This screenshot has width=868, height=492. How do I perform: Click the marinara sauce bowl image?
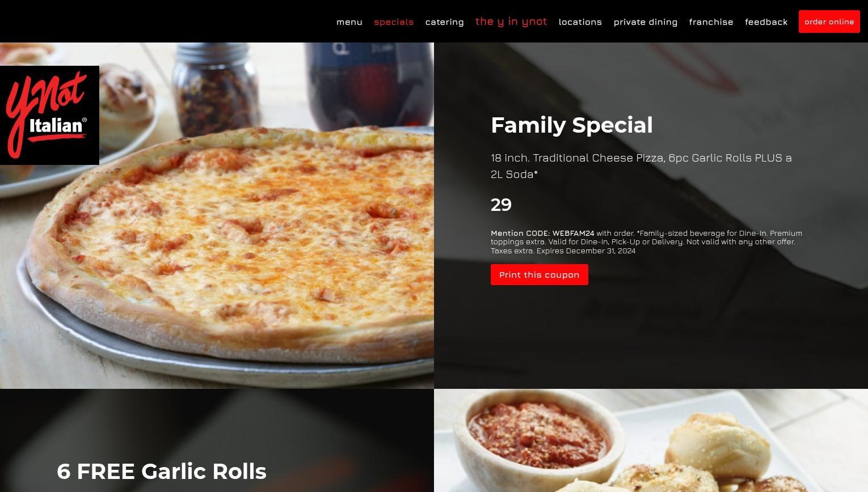click(x=538, y=435)
